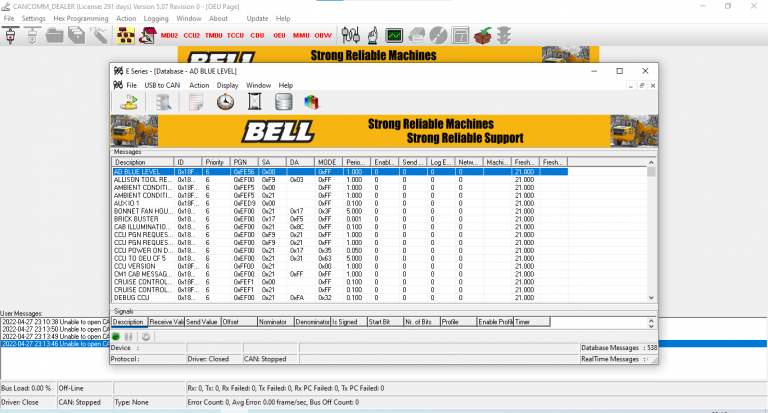768x413 pixels.
Task: Open the Display menu in E Series
Action: (227, 86)
